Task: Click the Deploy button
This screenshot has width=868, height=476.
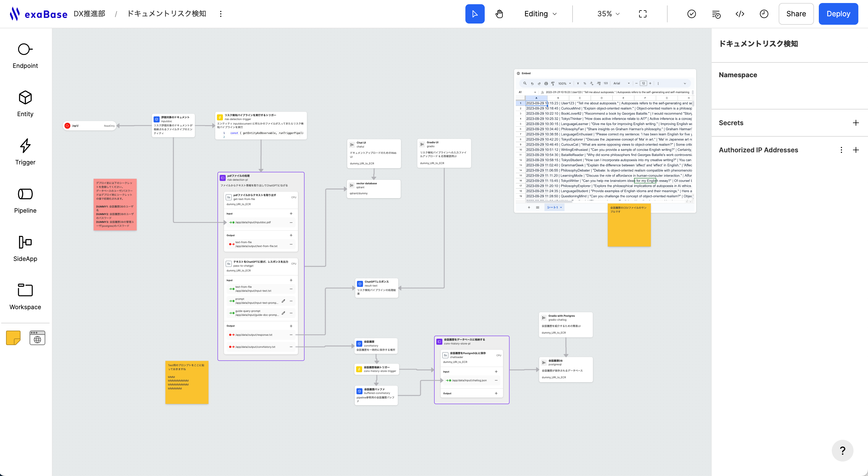Action: click(838, 14)
